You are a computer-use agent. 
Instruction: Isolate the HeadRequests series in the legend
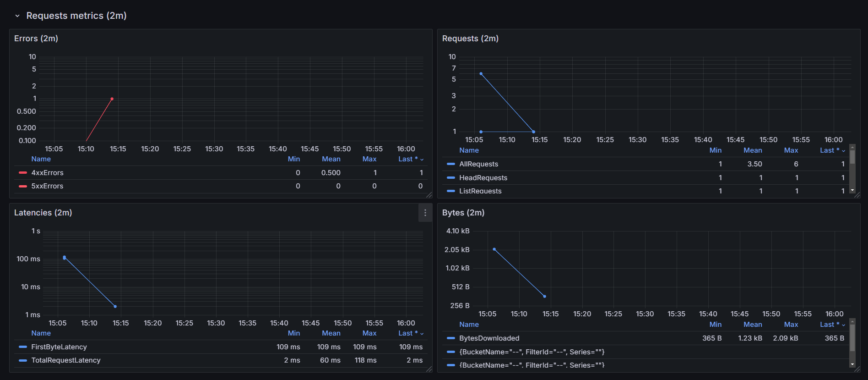click(483, 178)
